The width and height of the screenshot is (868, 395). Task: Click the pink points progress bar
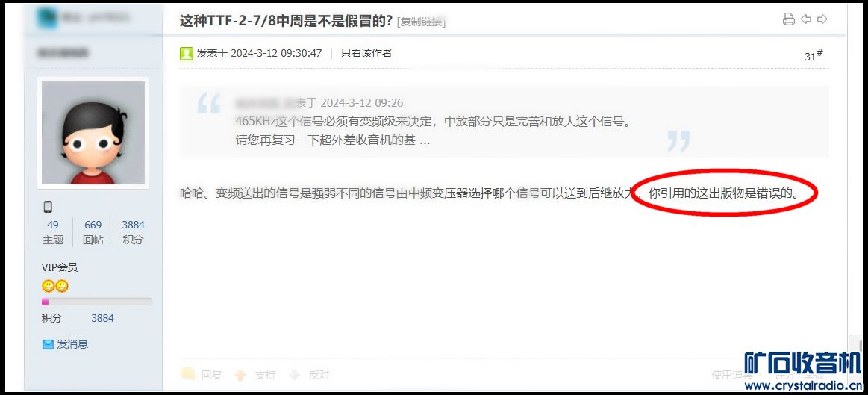[97, 302]
